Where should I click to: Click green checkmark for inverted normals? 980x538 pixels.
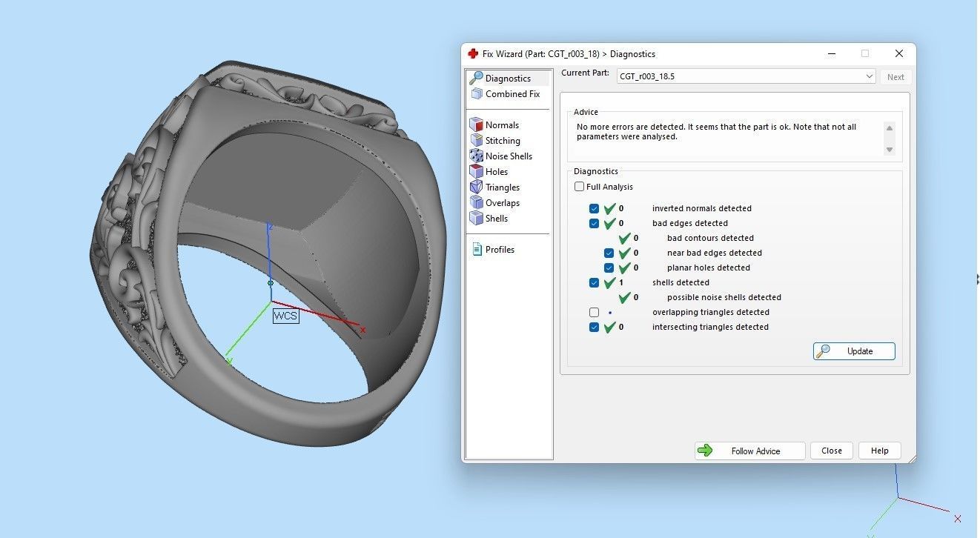[x=609, y=208]
